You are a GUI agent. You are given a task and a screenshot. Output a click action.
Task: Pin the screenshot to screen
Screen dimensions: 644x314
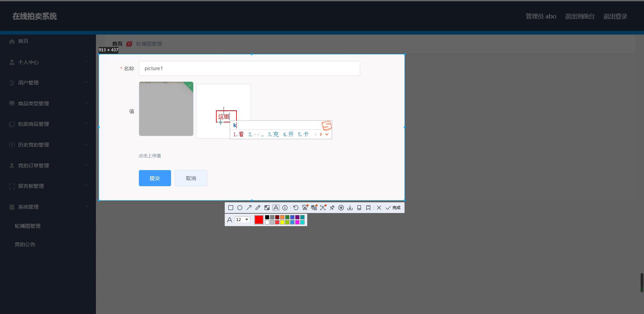tap(332, 208)
